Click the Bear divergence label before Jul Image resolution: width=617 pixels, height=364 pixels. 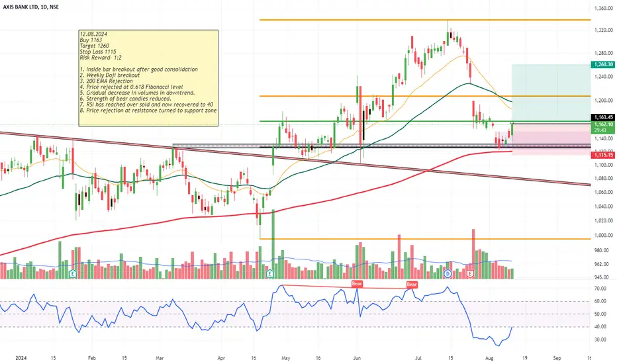click(x=412, y=284)
